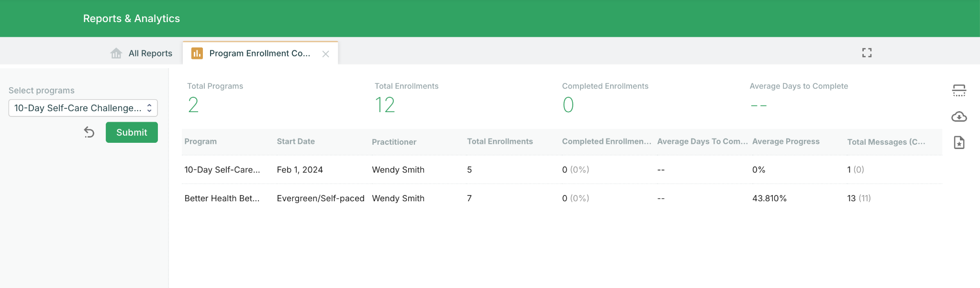Enter fullscreen mode with the expand icon
Screen dimensions: 980x288
(x=867, y=53)
